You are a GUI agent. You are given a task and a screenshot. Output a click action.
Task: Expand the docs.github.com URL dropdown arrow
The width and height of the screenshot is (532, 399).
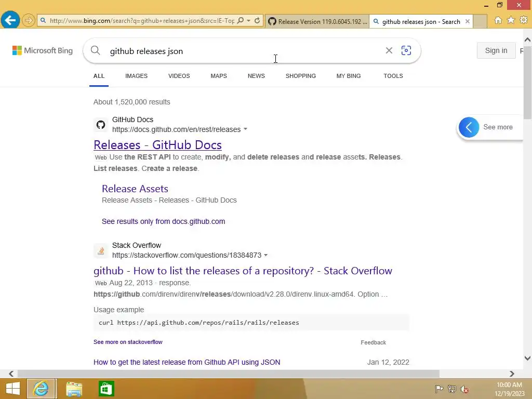(x=245, y=129)
